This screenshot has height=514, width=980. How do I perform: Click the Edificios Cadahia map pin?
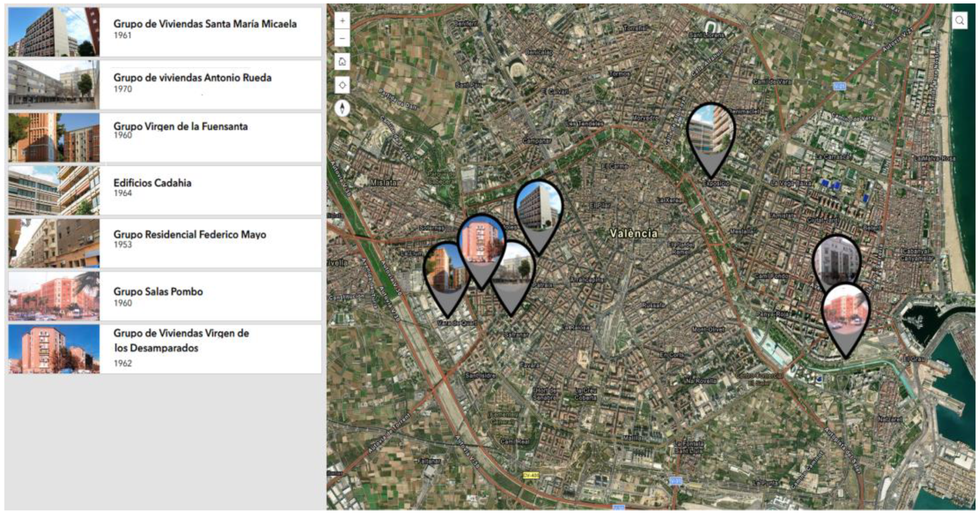tap(711, 130)
